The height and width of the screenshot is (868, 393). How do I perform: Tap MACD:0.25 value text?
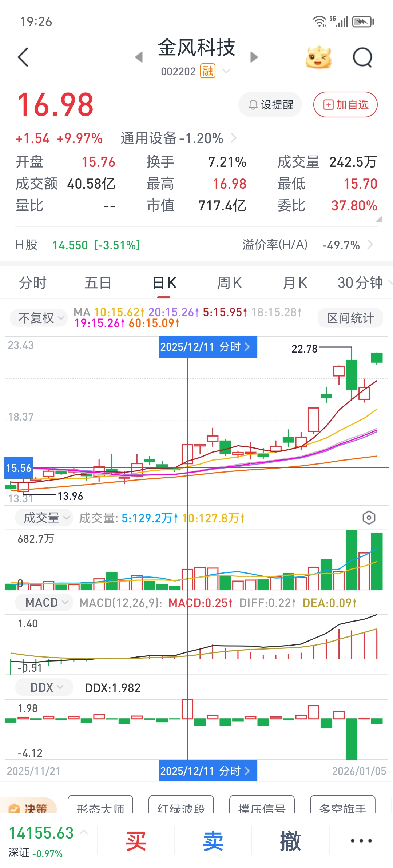click(x=200, y=603)
